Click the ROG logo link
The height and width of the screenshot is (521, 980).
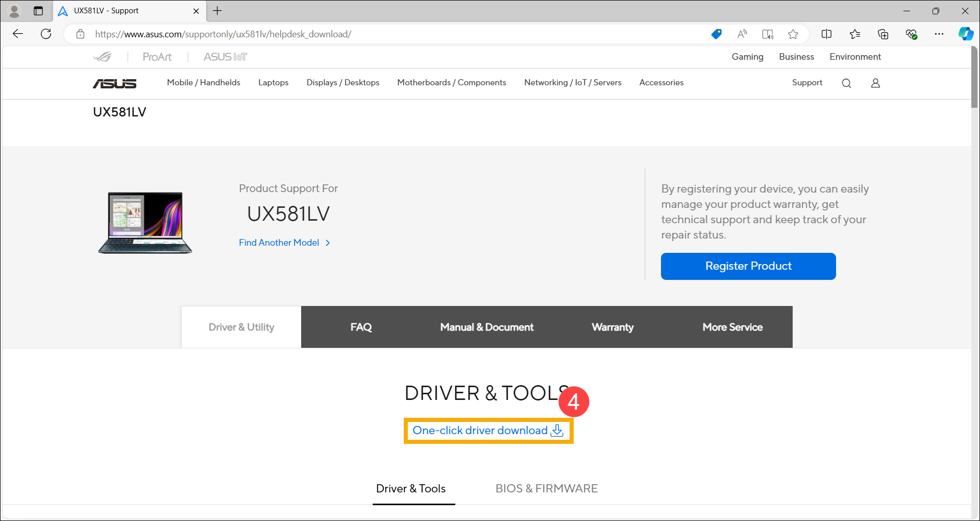103,57
